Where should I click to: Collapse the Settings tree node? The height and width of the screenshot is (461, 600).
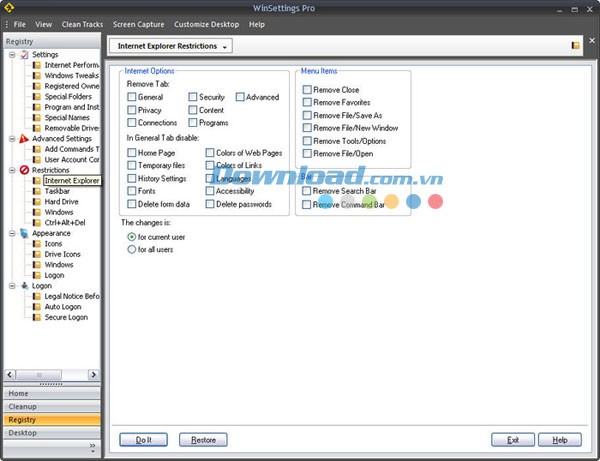point(12,55)
